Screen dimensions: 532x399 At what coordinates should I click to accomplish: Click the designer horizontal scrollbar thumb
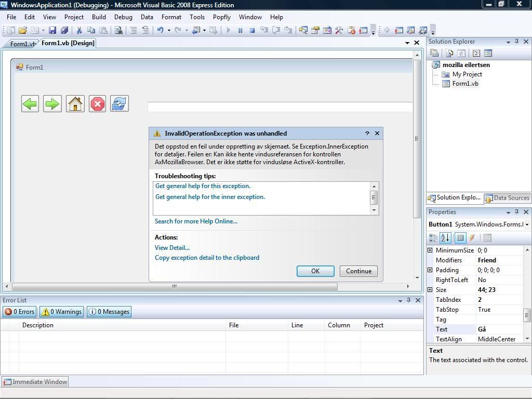tap(174, 286)
